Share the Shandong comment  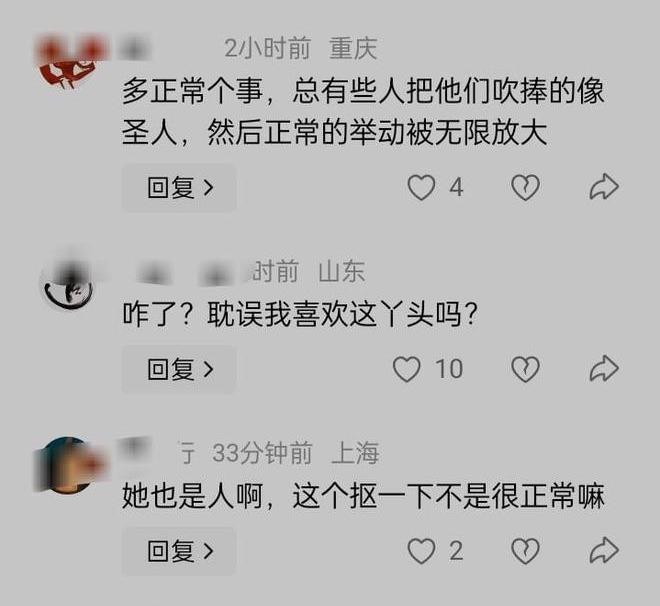tap(604, 368)
